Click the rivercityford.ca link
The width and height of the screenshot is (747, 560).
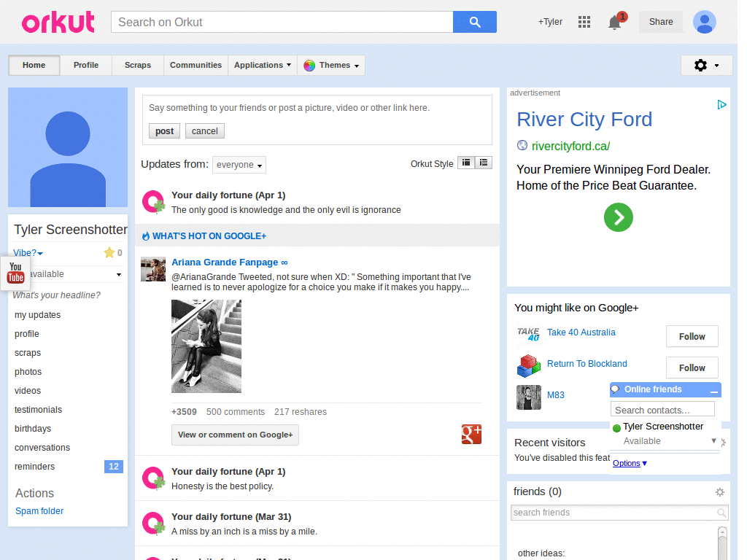tap(570, 146)
